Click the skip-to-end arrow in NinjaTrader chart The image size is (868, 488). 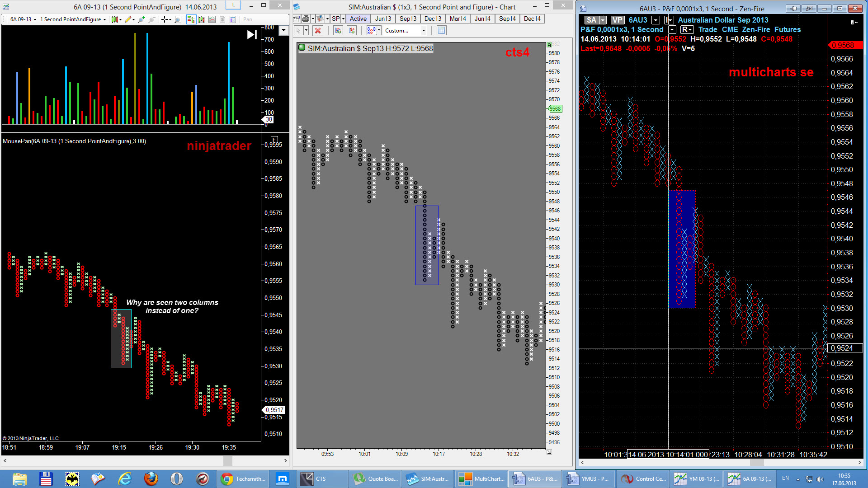(252, 35)
